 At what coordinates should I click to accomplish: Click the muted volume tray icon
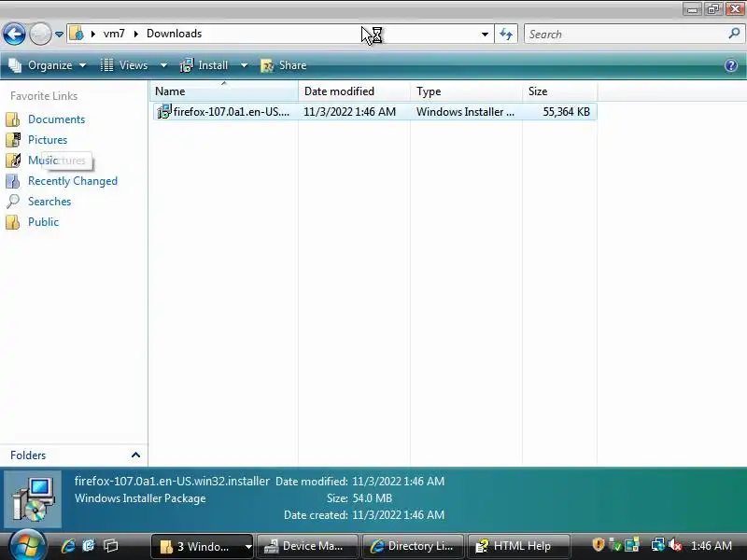(675, 545)
